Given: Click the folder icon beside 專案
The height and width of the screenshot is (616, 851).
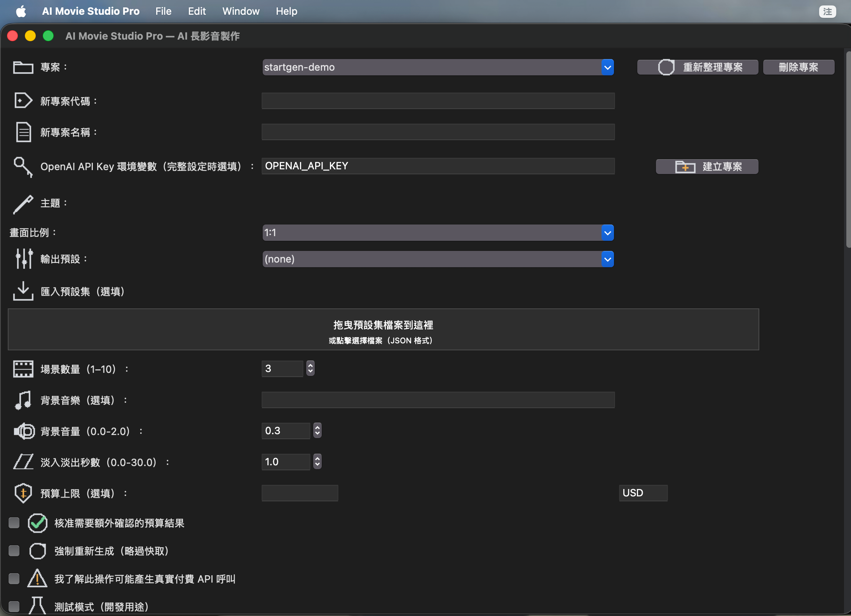Looking at the screenshot, I should 23,68.
